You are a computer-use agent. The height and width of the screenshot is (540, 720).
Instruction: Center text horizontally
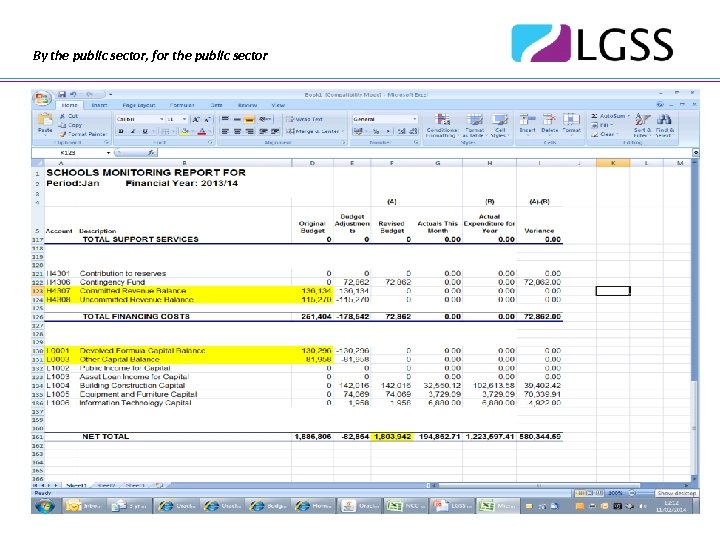pyautogui.click(x=237, y=131)
